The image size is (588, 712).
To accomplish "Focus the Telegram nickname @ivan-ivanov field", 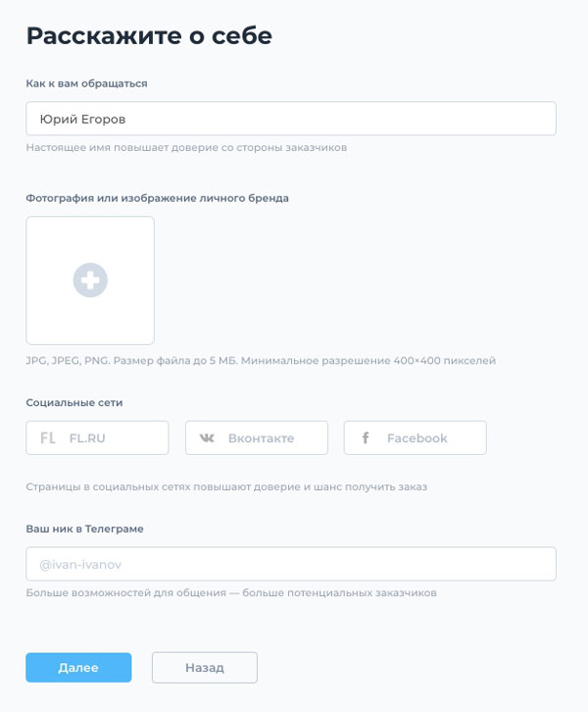I will click(x=291, y=564).
